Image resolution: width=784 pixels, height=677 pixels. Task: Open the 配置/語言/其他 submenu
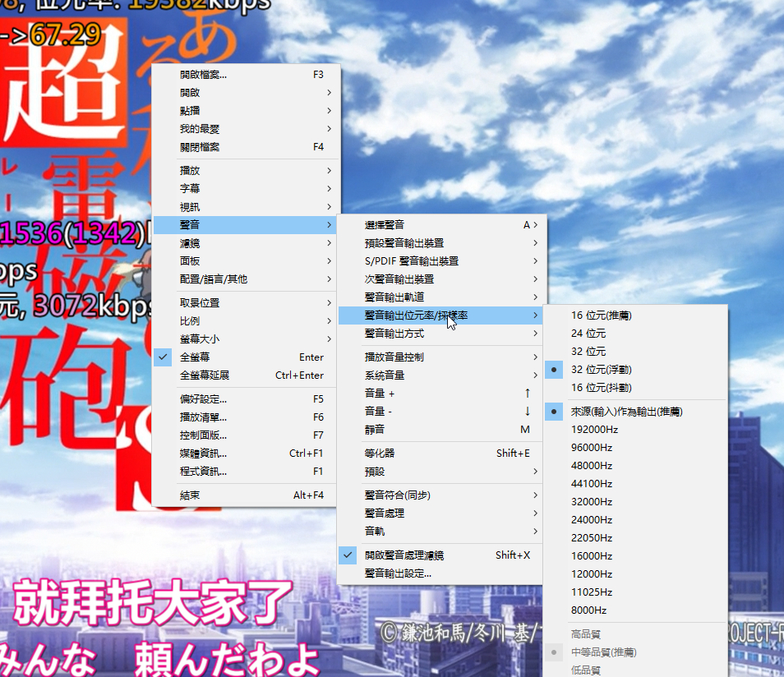point(246,279)
